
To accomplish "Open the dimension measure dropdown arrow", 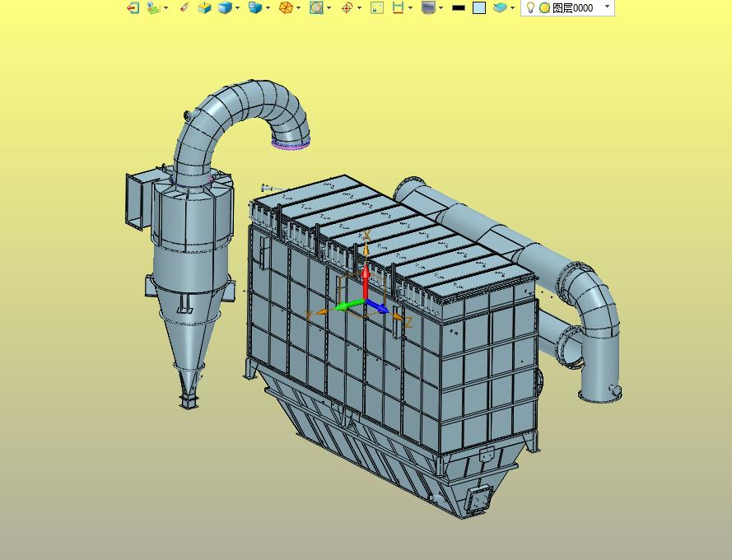I will point(410,7).
